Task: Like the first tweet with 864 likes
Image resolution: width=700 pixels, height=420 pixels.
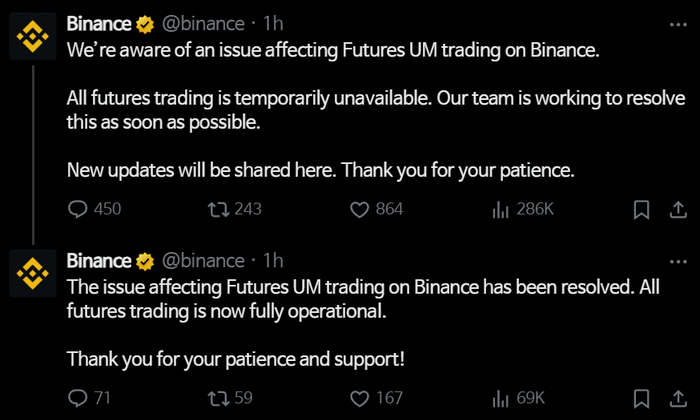Action: point(361,209)
